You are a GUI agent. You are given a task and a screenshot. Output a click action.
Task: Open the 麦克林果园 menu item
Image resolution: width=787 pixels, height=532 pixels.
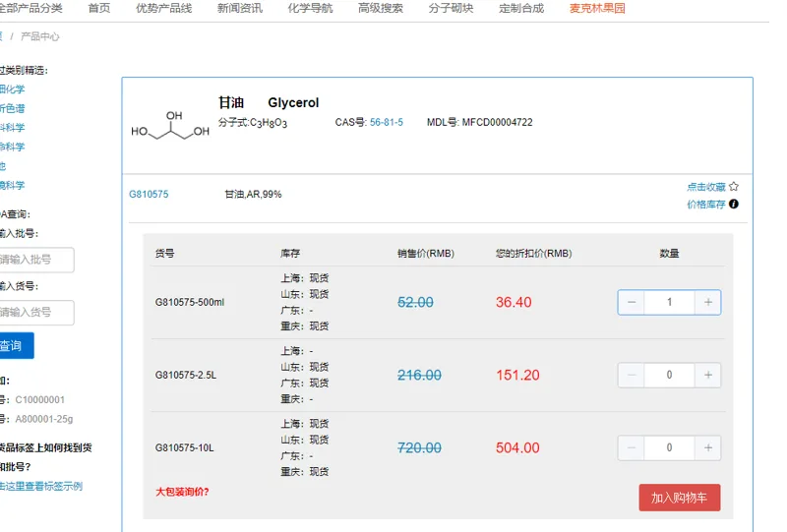tap(597, 8)
